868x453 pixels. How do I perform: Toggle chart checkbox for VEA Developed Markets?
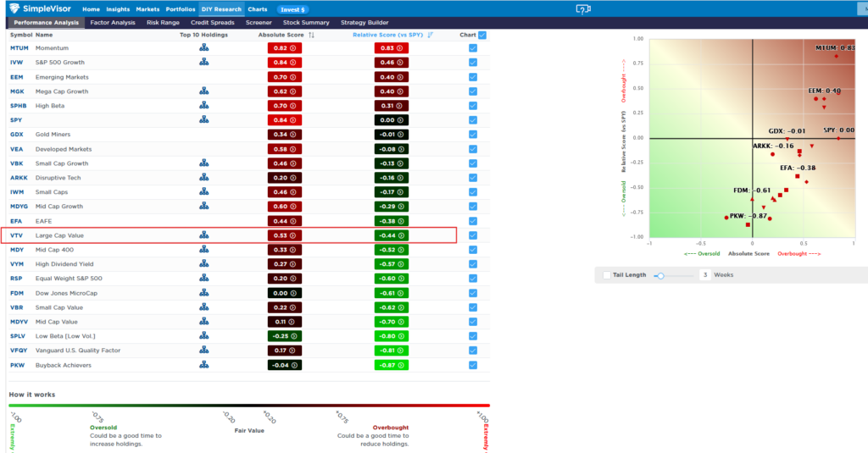473,149
